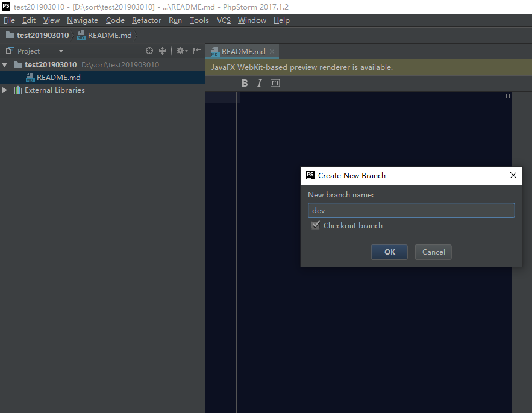Select External Libraries tree row

pos(102,90)
